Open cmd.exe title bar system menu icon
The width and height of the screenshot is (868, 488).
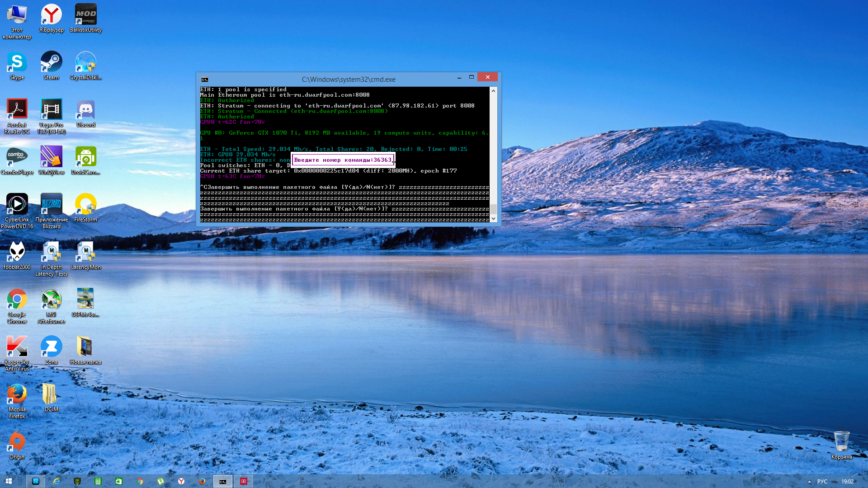205,80
